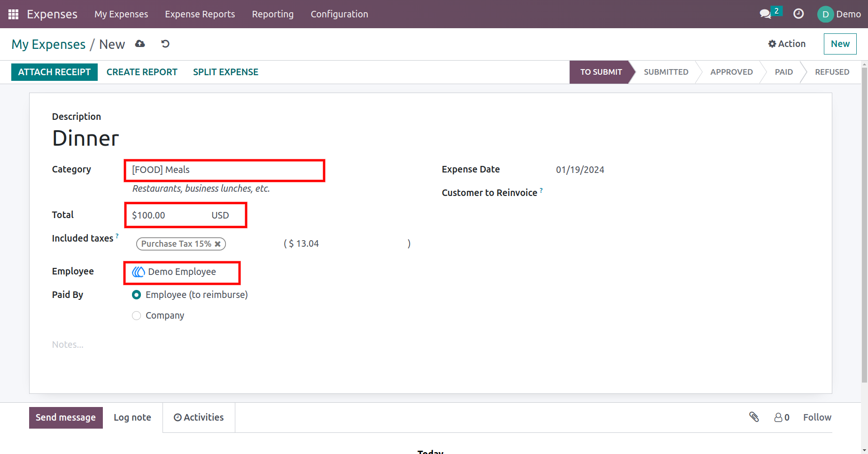Image resolution: width=868 pixels, height=454 pixels.
Task: Select Employee (to reimburse) radio option
Action: point(136,295)
